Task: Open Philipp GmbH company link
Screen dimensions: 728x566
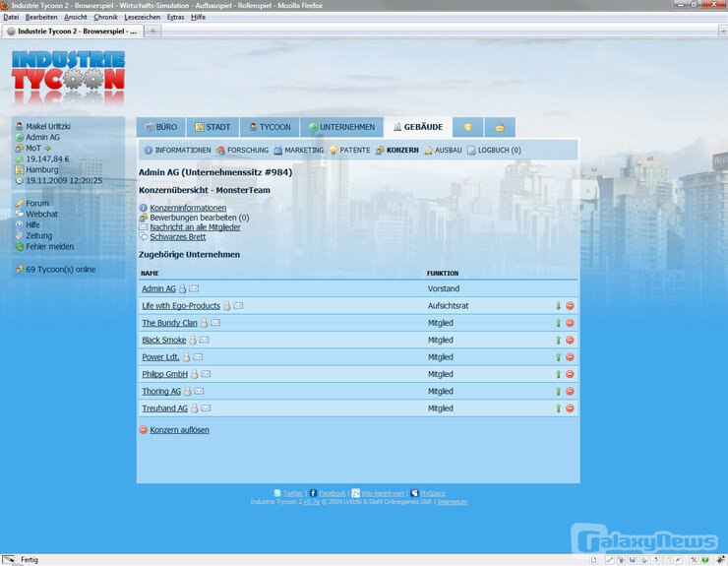Action: (x=165, y=374)
